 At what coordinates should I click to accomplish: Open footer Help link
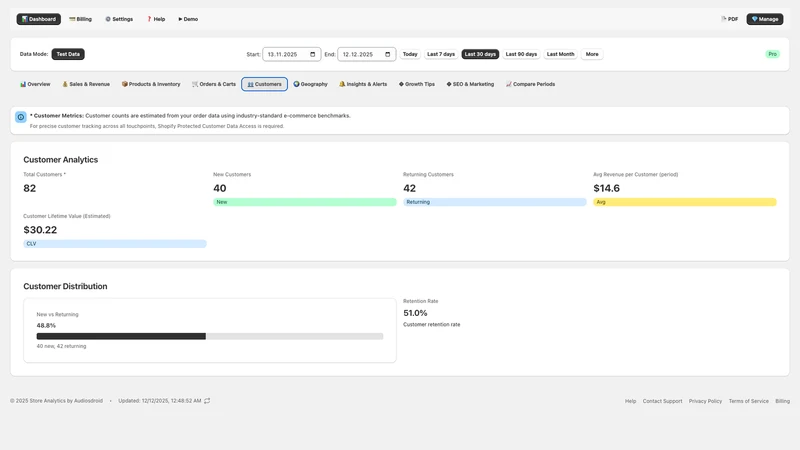click(631, 401)
